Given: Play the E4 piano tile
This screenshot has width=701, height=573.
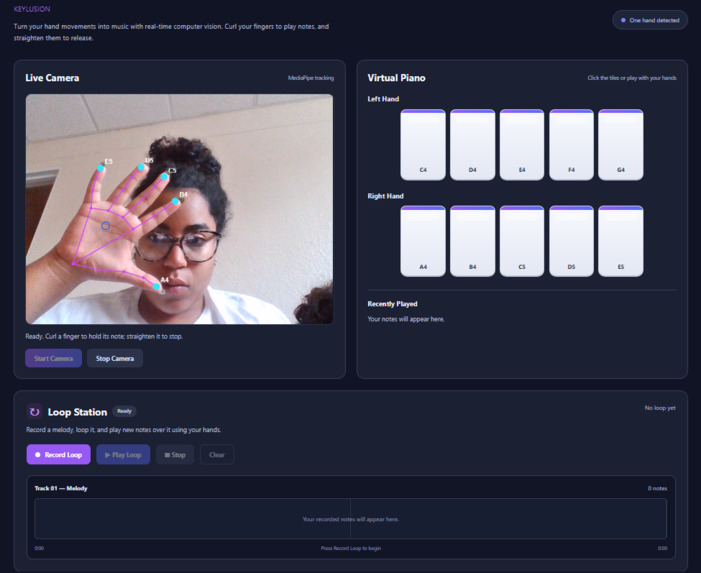Looking at the screenshot, I should pyautogui.click(x=522, y=145).
